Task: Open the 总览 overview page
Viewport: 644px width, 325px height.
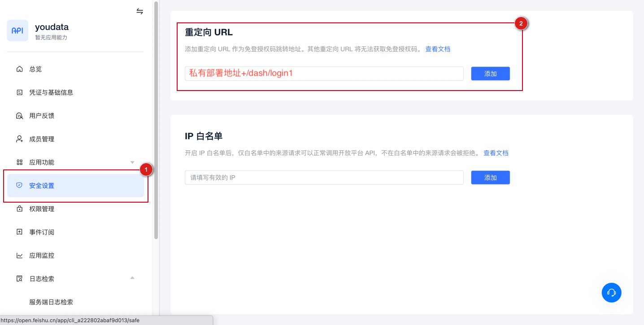Action: [x=35, y=69]
